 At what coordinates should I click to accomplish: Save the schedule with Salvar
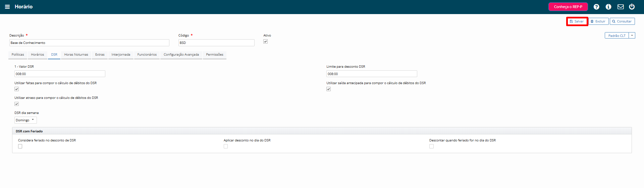coord(577,21)
